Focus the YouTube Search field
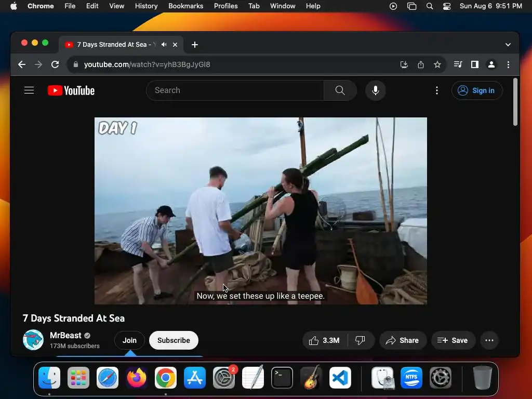532x399 pixels. 235,90
